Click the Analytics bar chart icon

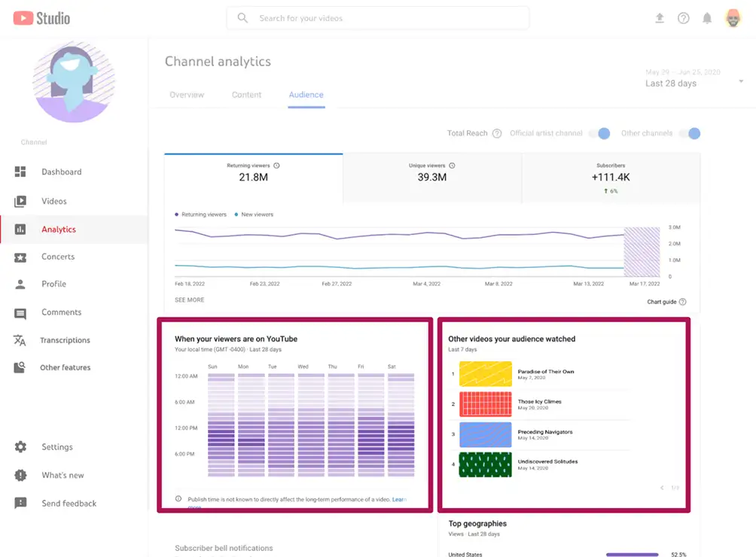pyautogui.click(x=20, y=230)
